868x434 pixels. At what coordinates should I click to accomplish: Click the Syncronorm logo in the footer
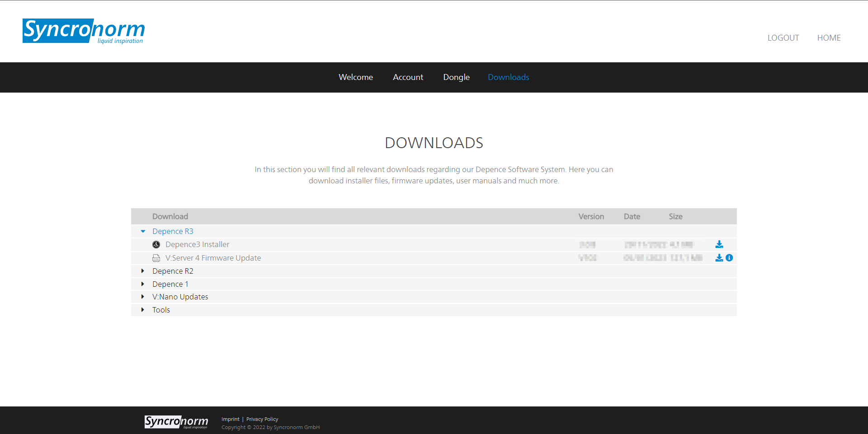(176, 422)
